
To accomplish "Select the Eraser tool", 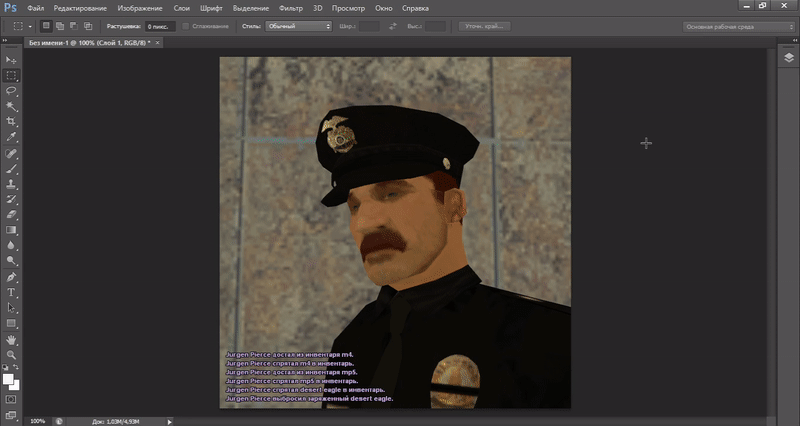I will click(11, 214).
